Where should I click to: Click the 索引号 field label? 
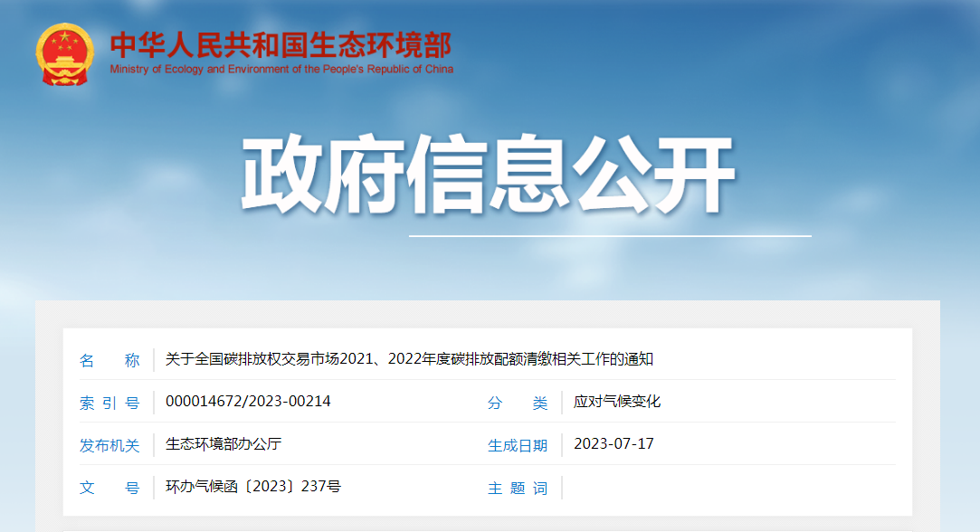109,403
